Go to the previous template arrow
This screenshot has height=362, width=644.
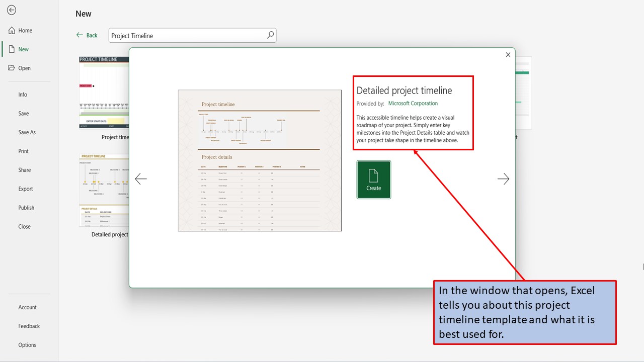coord(141,179)
